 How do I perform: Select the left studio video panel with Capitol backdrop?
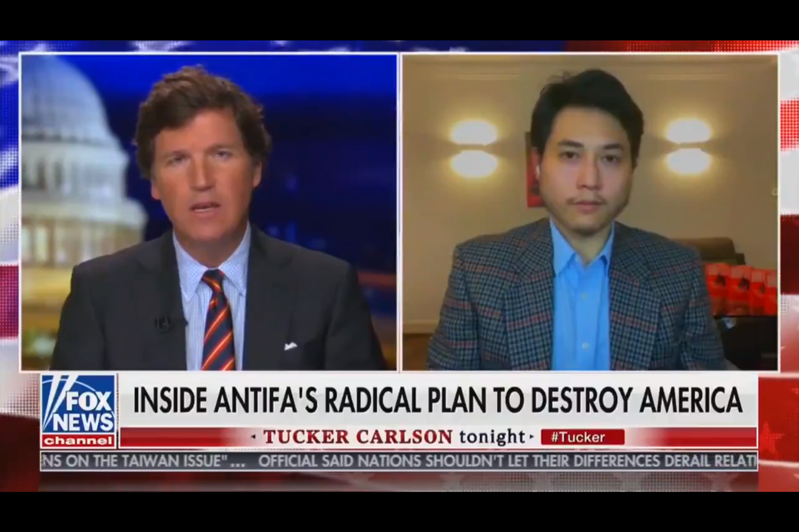[209, 212]
